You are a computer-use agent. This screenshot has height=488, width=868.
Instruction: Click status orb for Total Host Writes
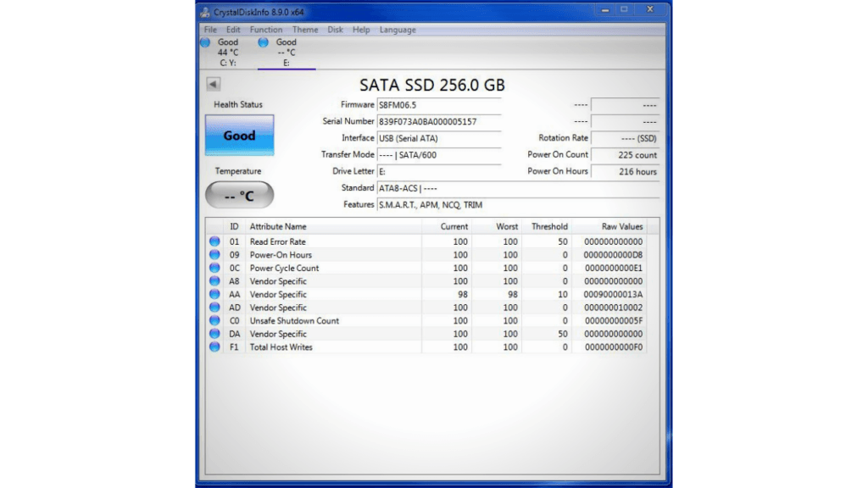tap(214, 347)
